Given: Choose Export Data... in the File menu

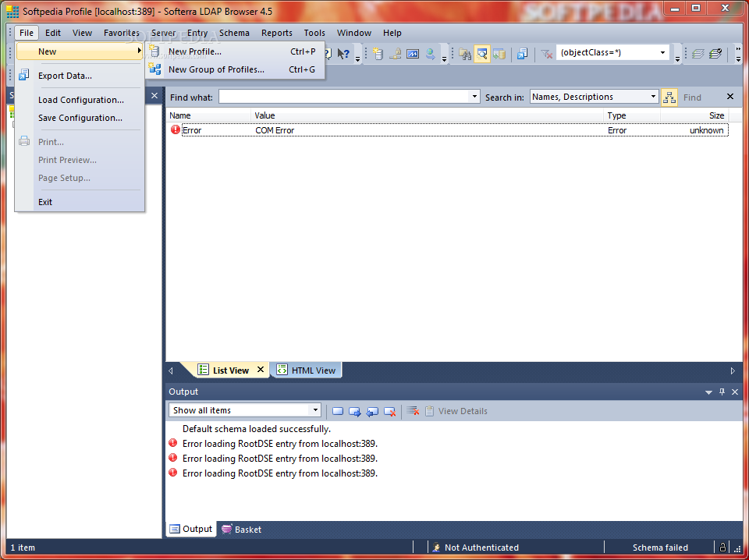Looking at the screenshot, I should coord(80,76).
